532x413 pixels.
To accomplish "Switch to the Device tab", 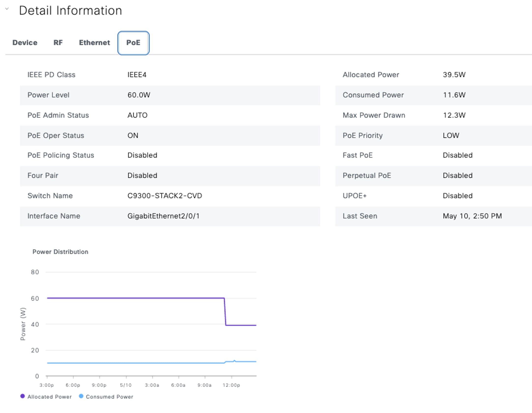I will (x=25, y=43).
